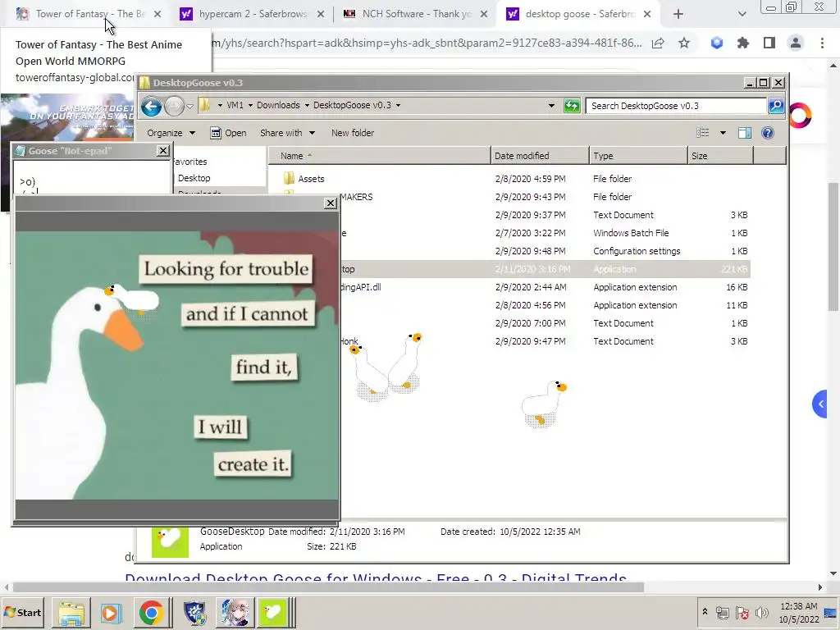Open Chrome from the taskbar
Screen dimensions: 840x630
click(x=152, y=612)
